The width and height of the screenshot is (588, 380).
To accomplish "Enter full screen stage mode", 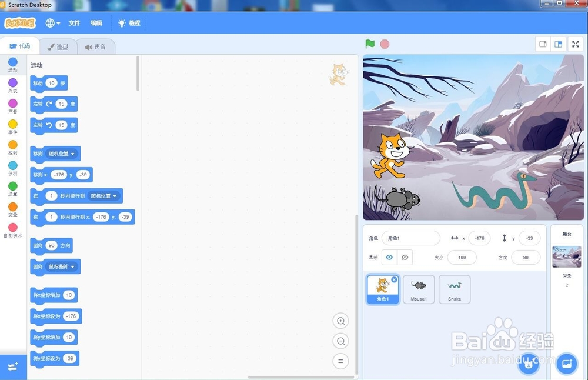I will pyautogui.click(x=576, y=44).
